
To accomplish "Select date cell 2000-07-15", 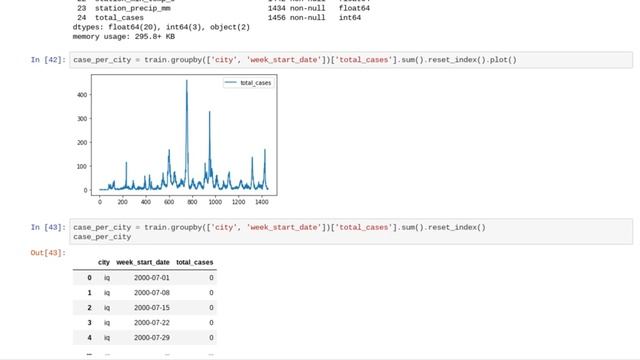I will coord(151,308).
